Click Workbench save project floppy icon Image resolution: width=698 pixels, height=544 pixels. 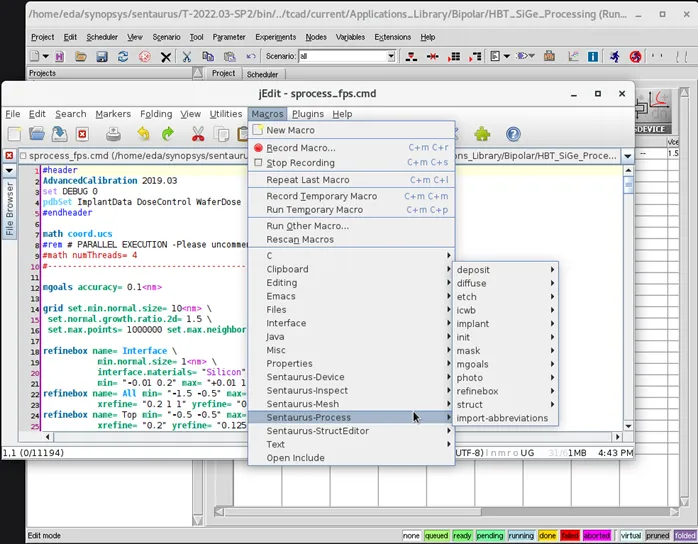[102, 57]
